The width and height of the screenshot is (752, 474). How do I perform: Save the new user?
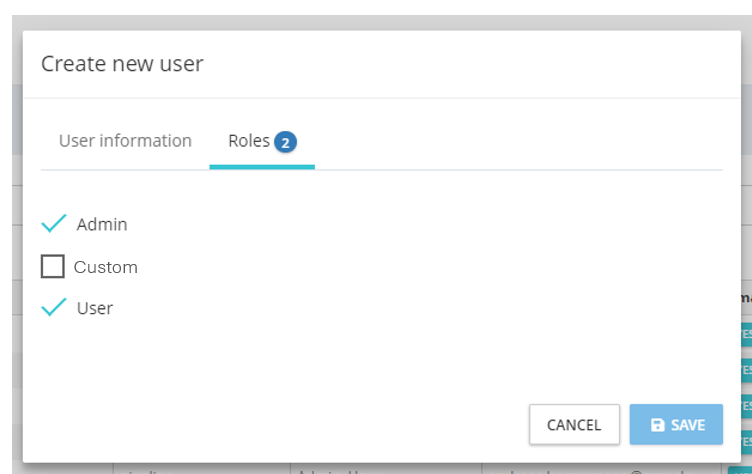coord(676,425)
